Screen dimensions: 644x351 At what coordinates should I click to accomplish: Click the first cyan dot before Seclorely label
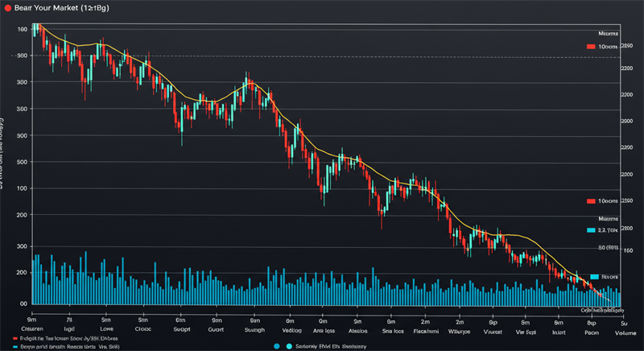276,346
